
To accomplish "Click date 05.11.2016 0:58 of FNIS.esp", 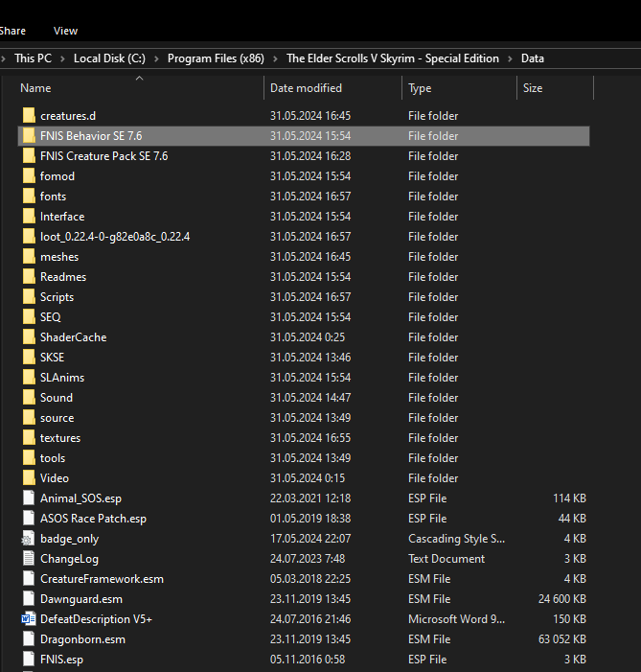I will 308,660.
